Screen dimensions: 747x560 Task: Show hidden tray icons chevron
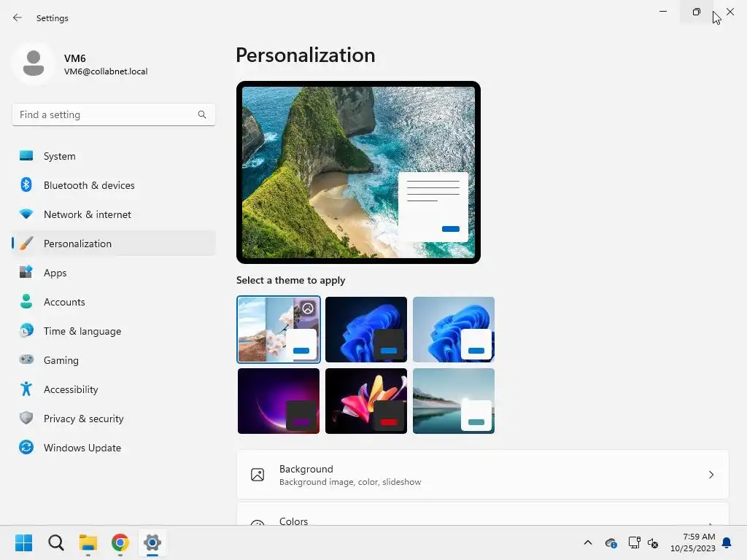[x=588, y=542]
